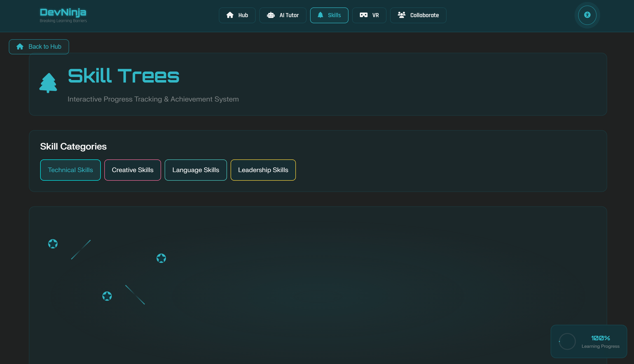This screenshot has height=364, width=634.
Task: Click the accessibility icon button in the header
Action: (x=587, y=15)
